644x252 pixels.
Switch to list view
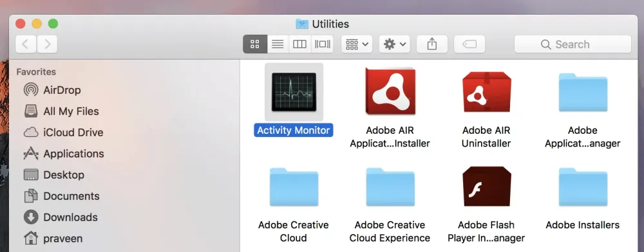pyautogui.click(x=278, y=44)
